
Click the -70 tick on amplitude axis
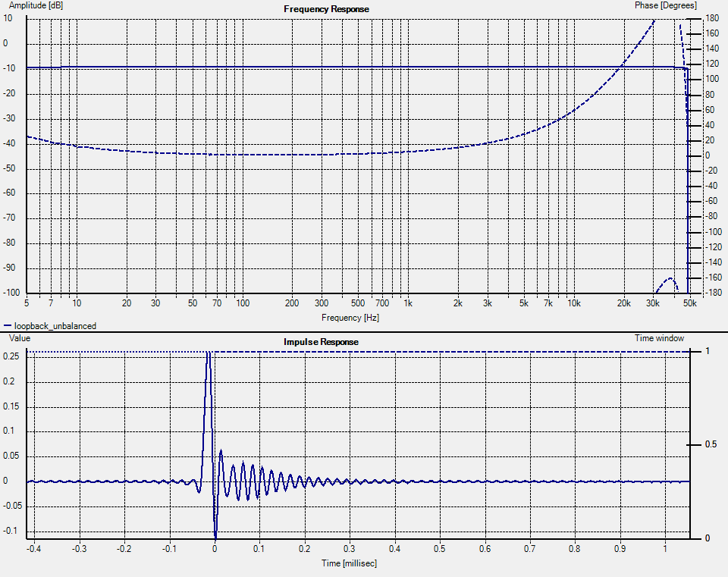9,218
